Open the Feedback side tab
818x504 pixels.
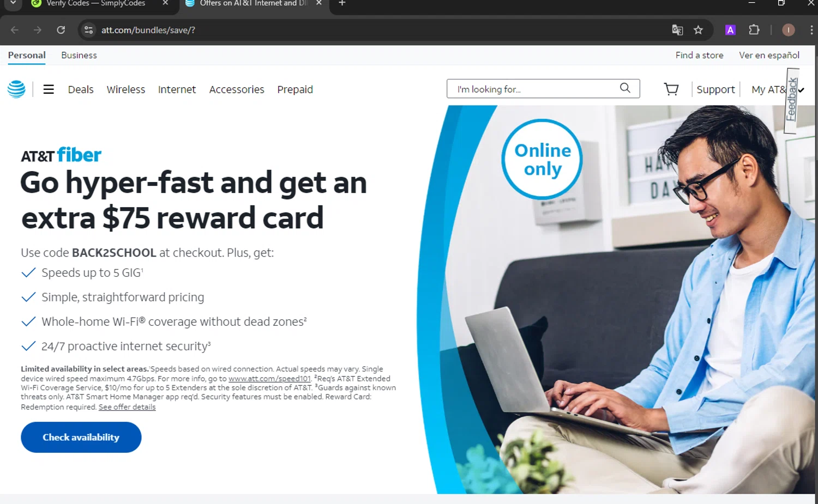coord(792,100)
